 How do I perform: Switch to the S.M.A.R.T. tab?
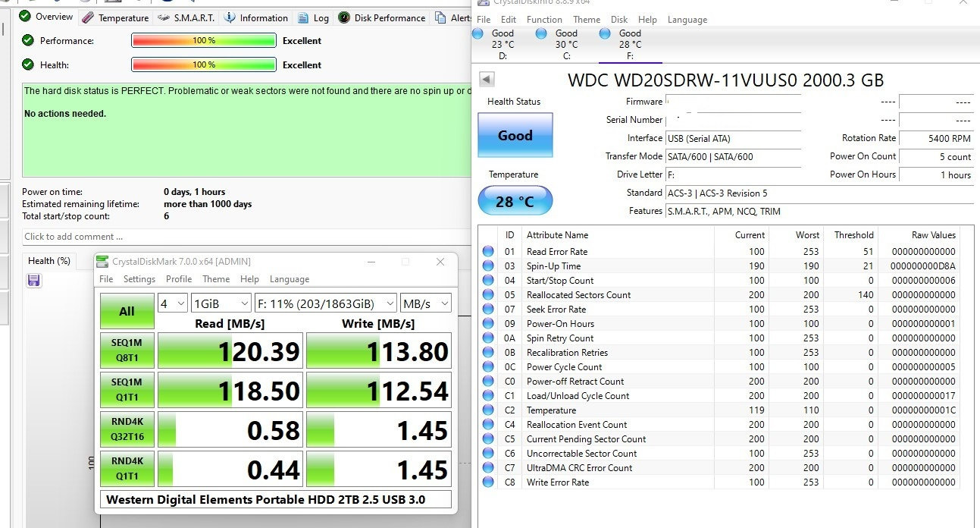click(x=186, y=17)
